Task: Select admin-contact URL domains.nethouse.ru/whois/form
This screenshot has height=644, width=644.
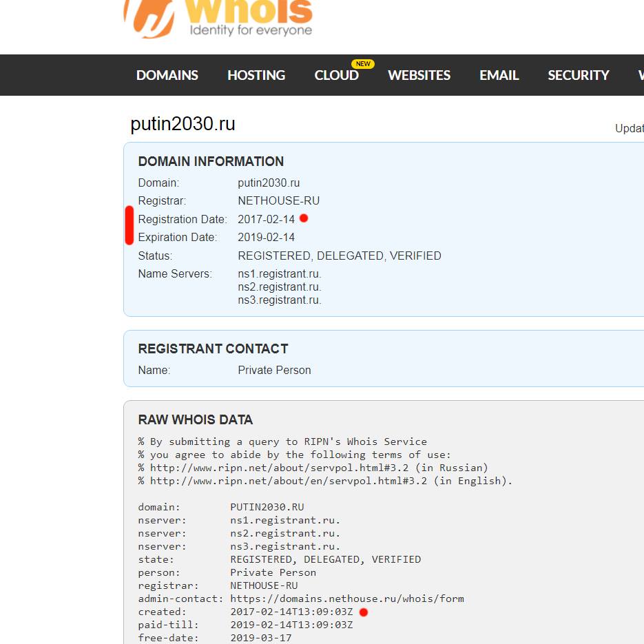Action: [347, 599]
